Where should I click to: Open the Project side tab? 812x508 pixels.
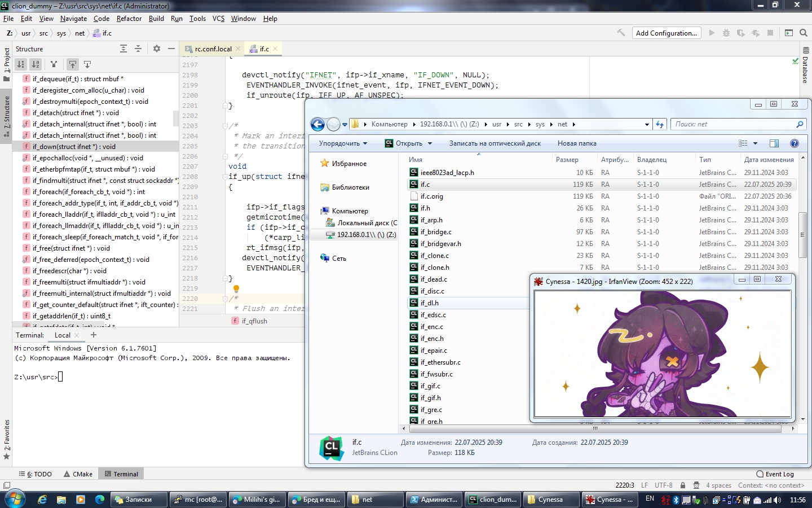(x=6, y=64)
